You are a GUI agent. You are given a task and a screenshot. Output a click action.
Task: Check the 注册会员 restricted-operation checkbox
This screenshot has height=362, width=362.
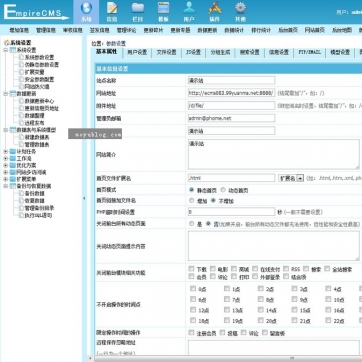tap(191, 332)
